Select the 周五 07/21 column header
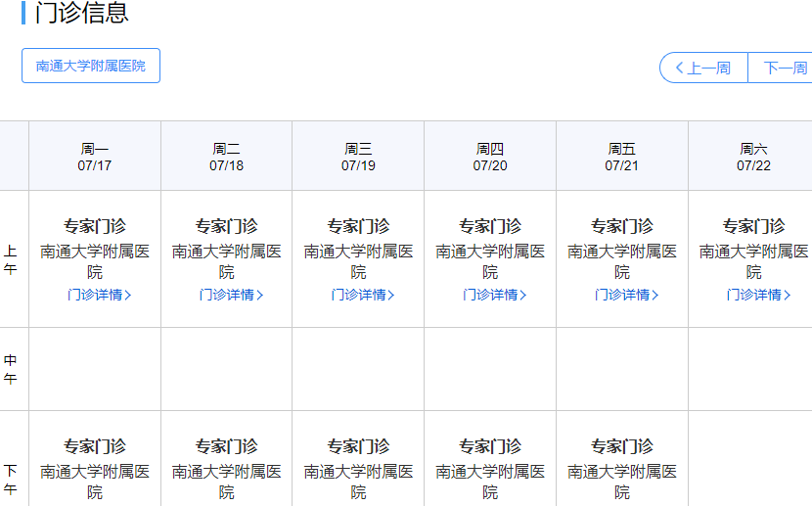The height and width of the screenshot is (506, 812). (622, 157)
